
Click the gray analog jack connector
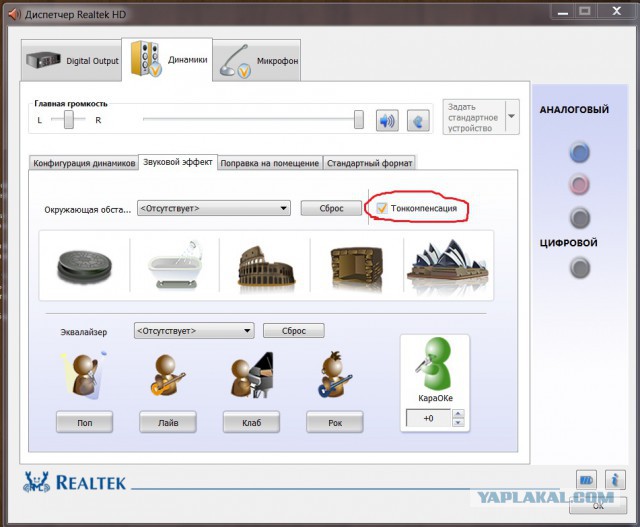click(580, 218)
